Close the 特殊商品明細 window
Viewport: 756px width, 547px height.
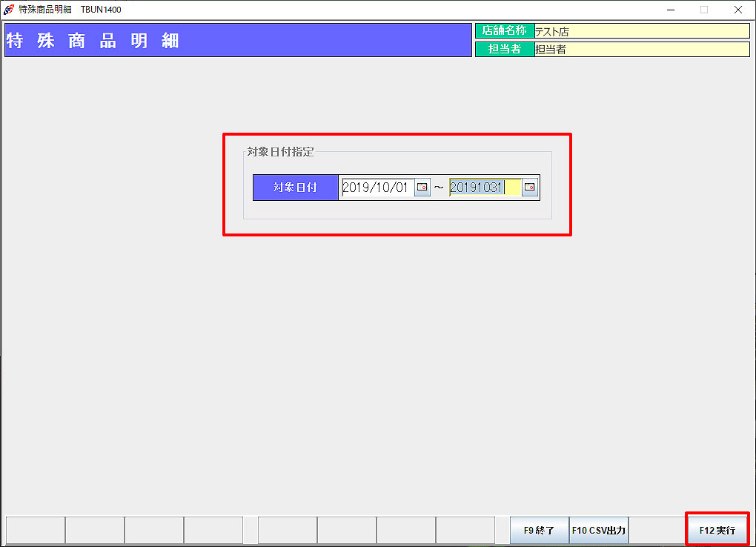(738, 10)
